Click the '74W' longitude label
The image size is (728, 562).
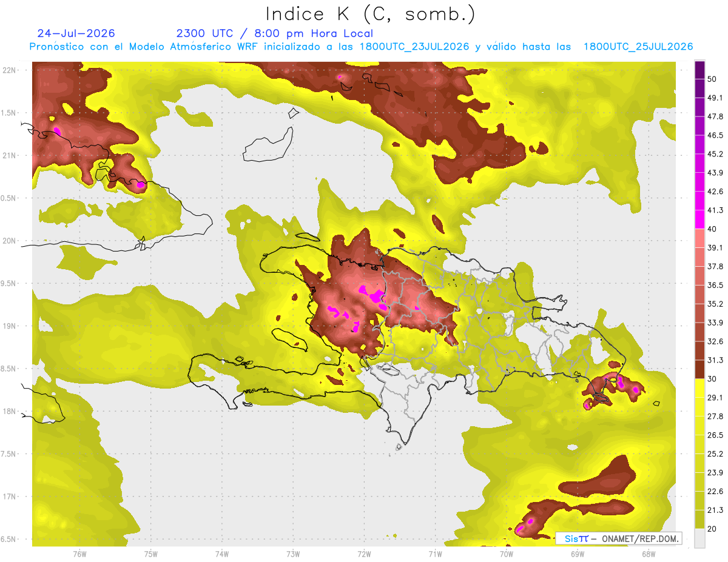(222, 554)
